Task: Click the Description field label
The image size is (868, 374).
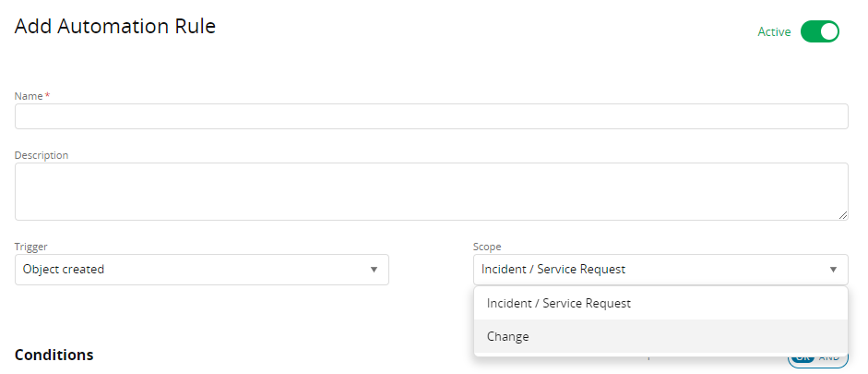Action: pos(42,155)
